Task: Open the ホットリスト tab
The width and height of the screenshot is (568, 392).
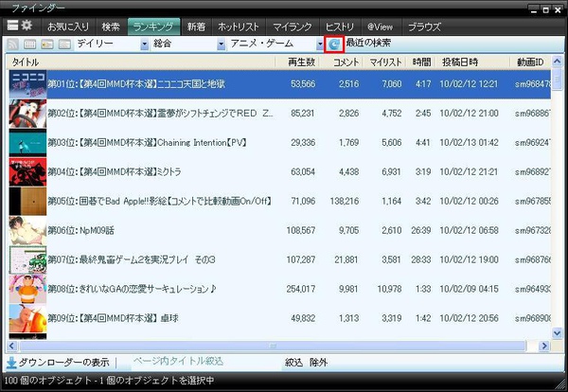Action: point(239,27)
